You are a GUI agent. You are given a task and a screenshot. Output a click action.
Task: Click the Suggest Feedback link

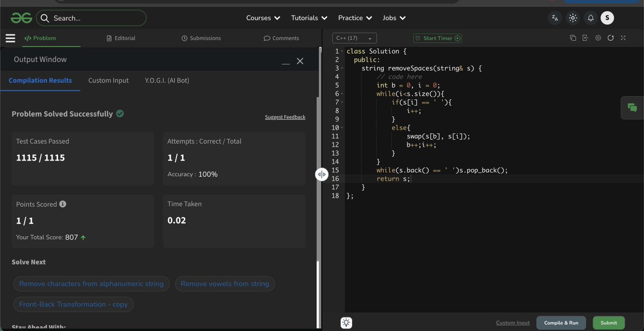(285, 117)
